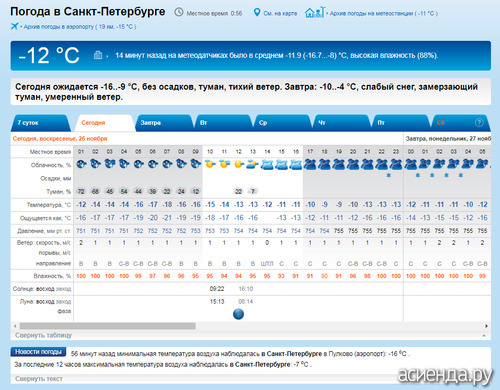Click the cloudiness icon for hour 01 today

click(81, 164)
